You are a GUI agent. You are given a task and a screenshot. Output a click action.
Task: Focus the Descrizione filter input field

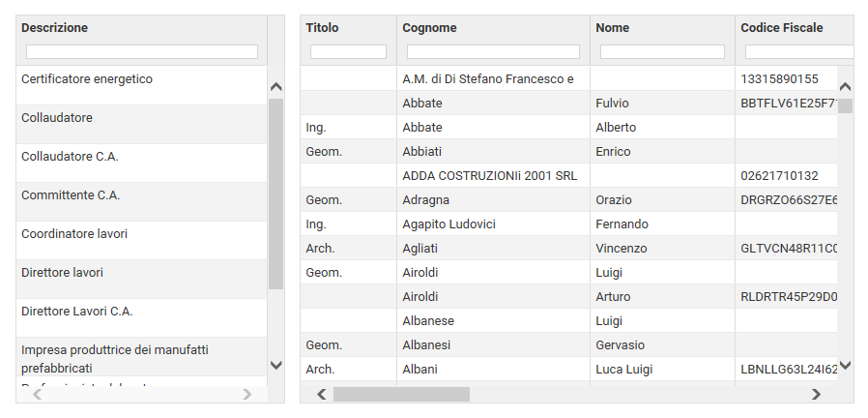click(x=142, y=51)
